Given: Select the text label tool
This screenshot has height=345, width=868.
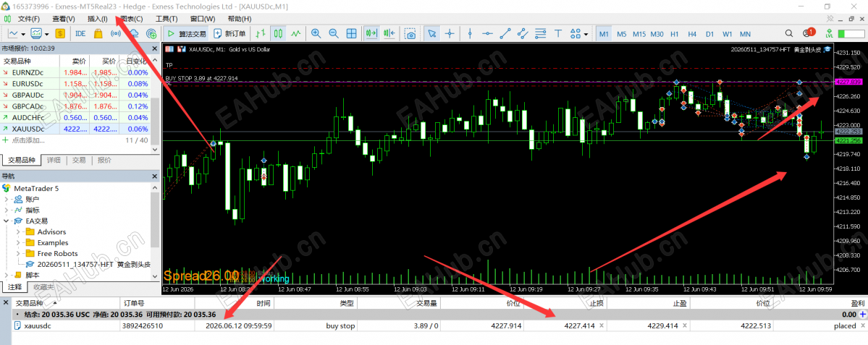Looking at the screenshot, I should click(x=557, y=33).
